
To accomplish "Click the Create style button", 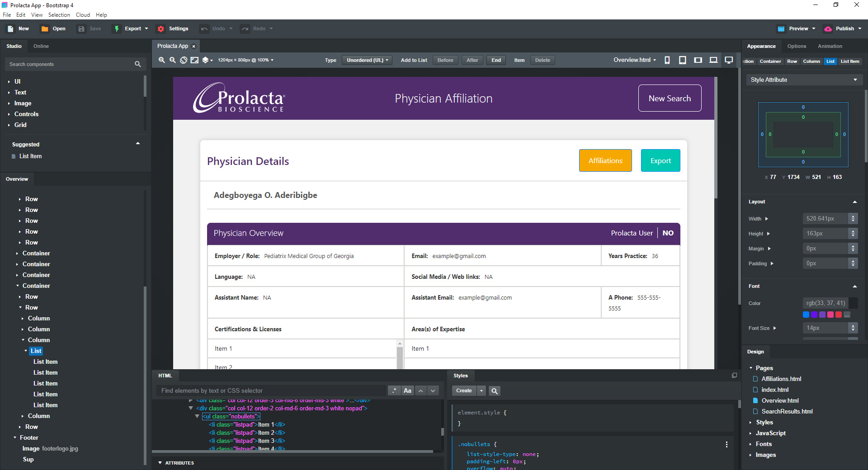I will (464, 391).
